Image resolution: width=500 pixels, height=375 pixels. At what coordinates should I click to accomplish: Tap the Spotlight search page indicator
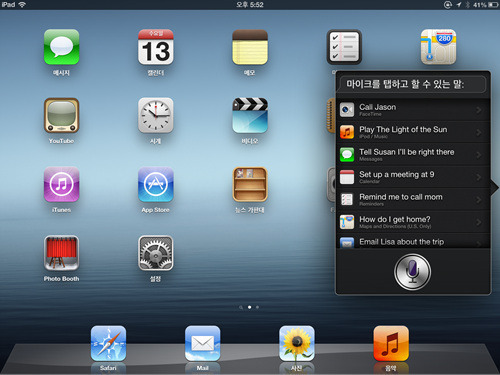pyautogui.click(x=241, y=307)
